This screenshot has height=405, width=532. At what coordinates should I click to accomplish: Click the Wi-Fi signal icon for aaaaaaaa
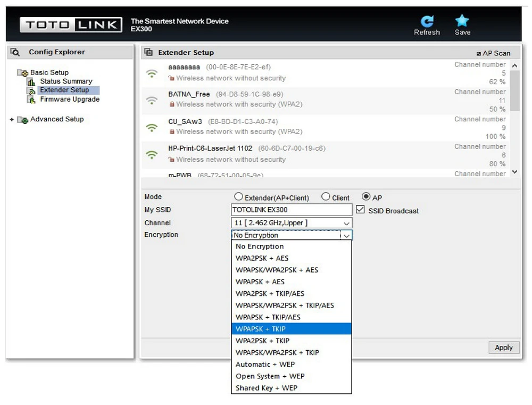152,73
